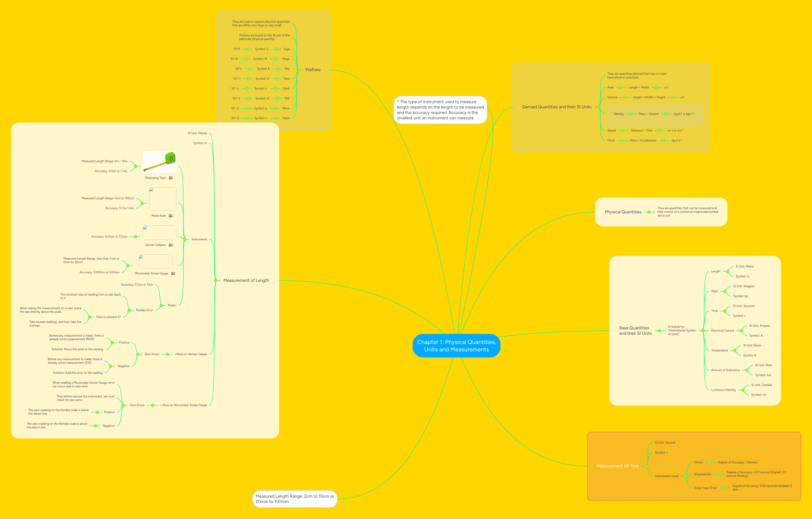812x519 pixels.
Task: Select the central "Chapter 1" node
Action: pyautogui.click(x=456, y=346)
